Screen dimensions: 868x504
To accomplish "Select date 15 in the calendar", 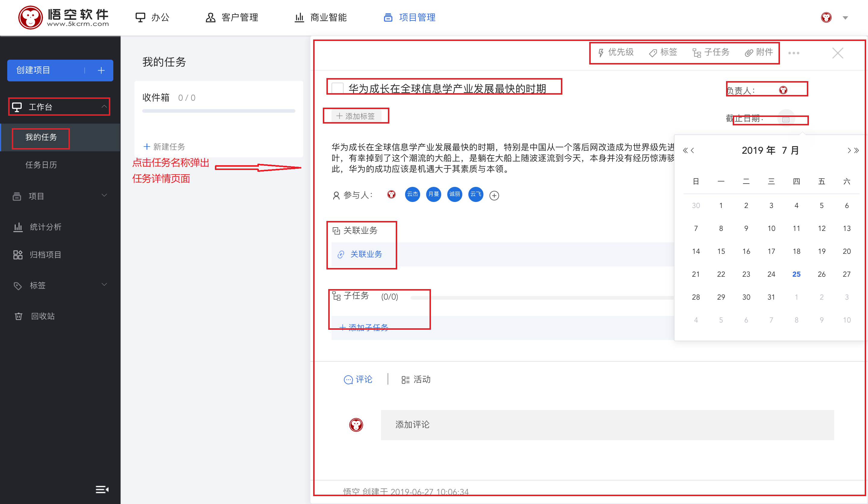I will click(x=721, y=251).
